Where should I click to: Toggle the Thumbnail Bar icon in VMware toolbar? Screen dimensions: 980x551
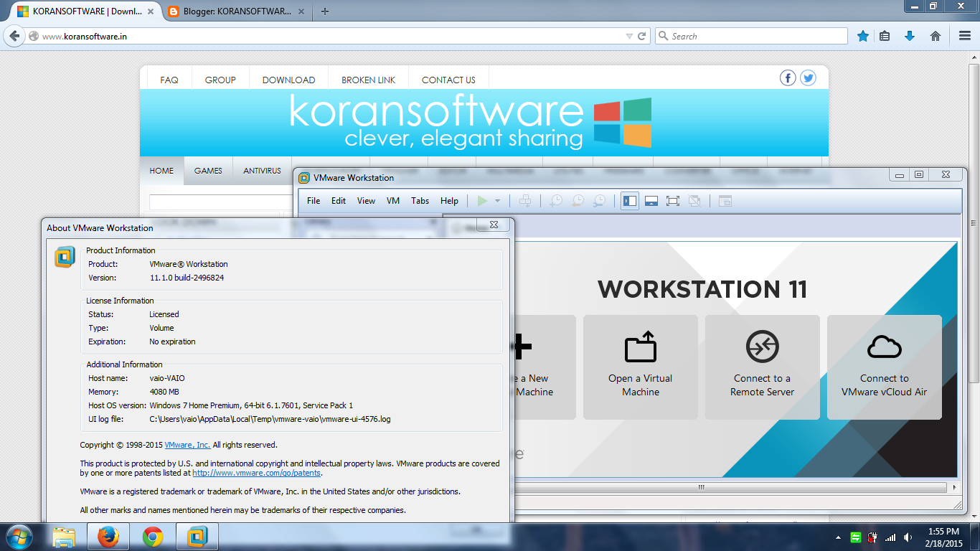(x=651, y=201)
